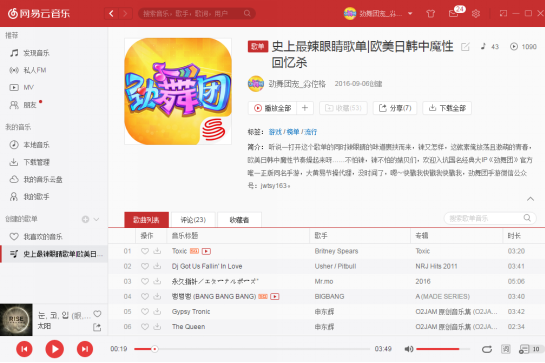Click the 搜索歌单音乐 search field
Screen dimensions: 545x363
pyautogui.click(x=490, y=218)
